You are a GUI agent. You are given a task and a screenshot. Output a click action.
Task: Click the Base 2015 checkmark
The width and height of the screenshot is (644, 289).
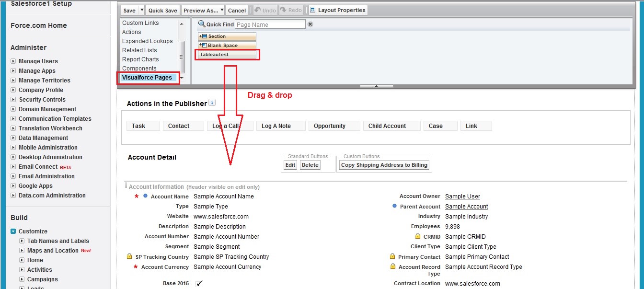(x=199, y=283)
